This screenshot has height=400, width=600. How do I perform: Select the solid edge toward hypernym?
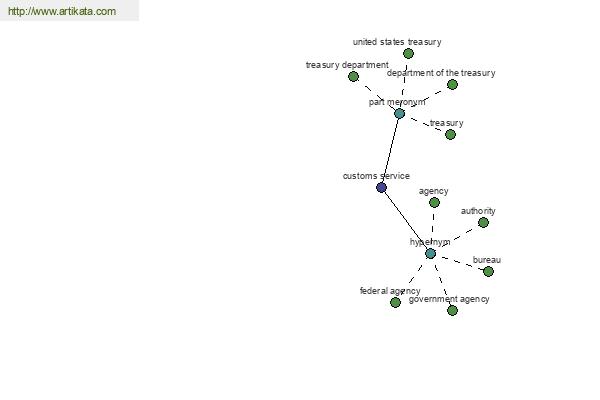point(406,220)
